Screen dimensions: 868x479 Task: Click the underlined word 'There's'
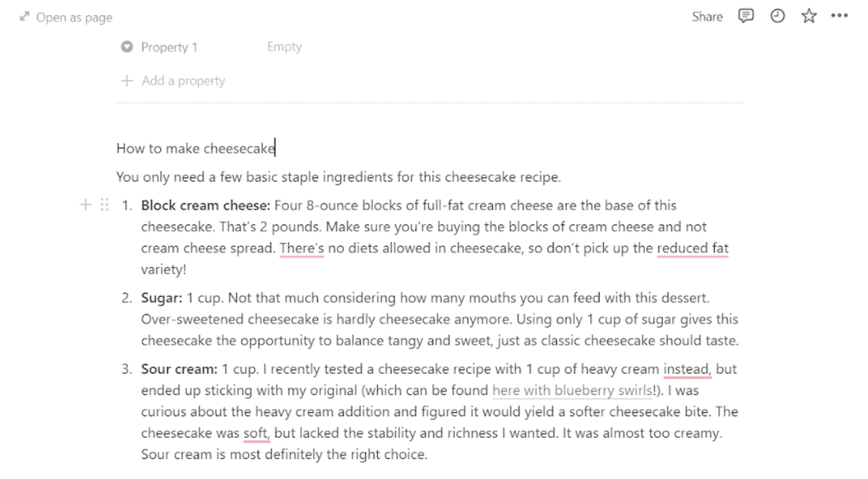(x=302, y=249)
